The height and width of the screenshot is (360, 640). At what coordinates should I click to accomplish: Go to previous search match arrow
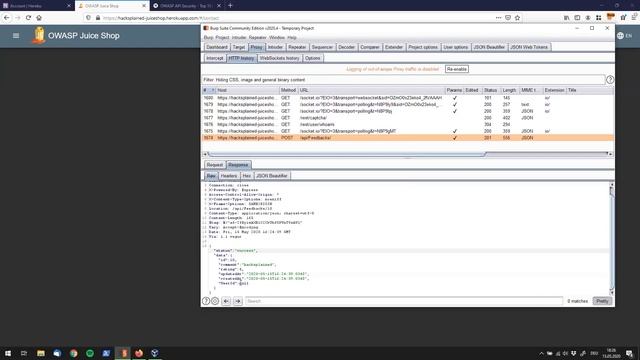pyautogui.click(x=227, y=301)
